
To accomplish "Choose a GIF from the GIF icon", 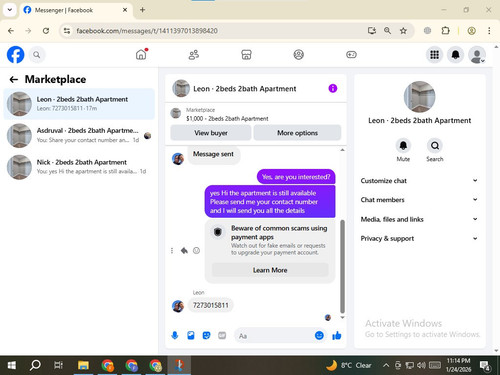I will pos(222,335).
